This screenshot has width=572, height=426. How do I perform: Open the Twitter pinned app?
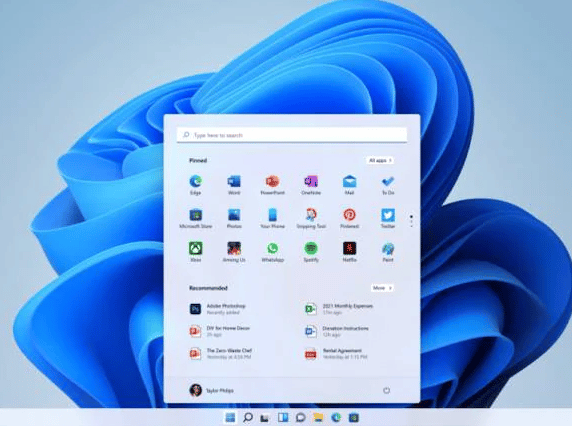pyautogui.click(x=388, y=218)
